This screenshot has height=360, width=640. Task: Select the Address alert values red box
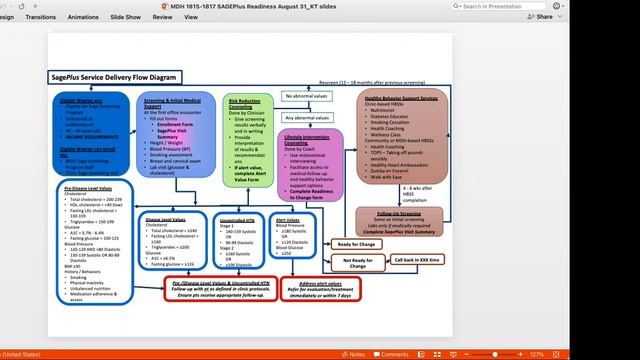point(321,289)
